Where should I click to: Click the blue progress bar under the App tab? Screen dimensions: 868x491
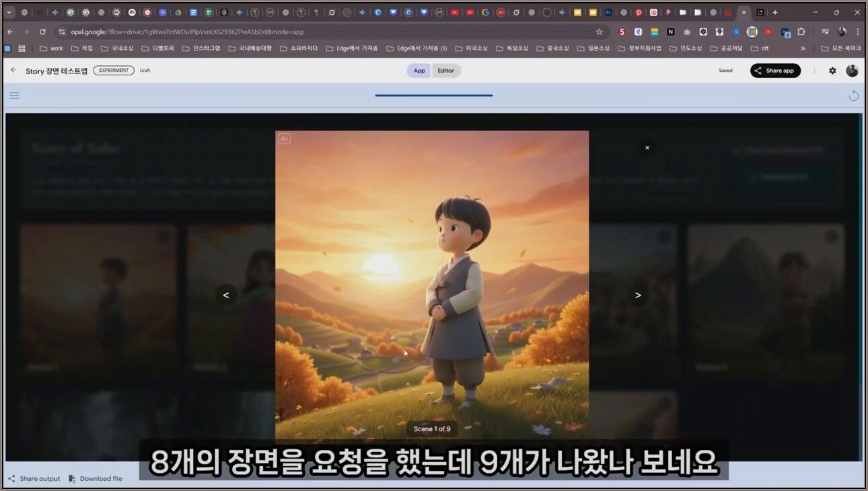pos(434,96)
